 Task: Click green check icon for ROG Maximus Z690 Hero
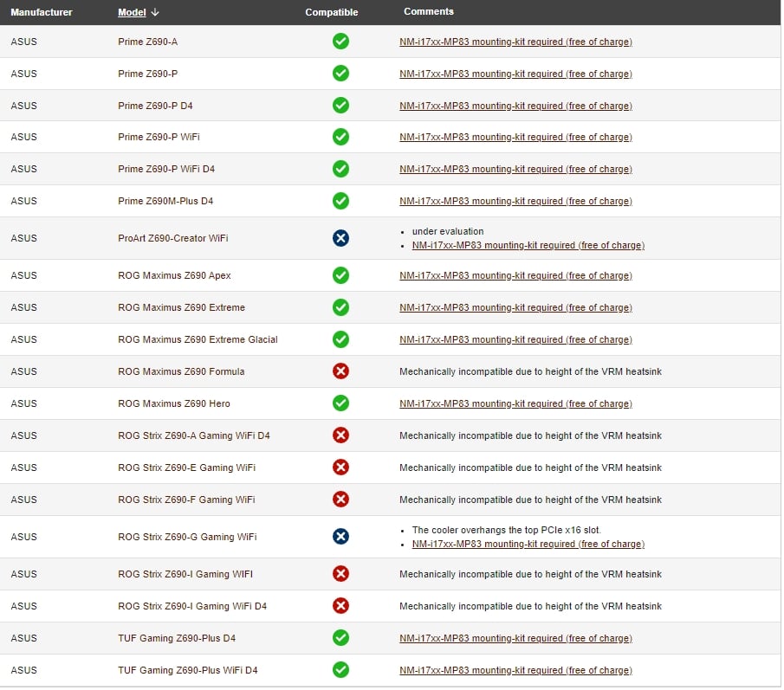pyautogui.click(x=340, y=403)
